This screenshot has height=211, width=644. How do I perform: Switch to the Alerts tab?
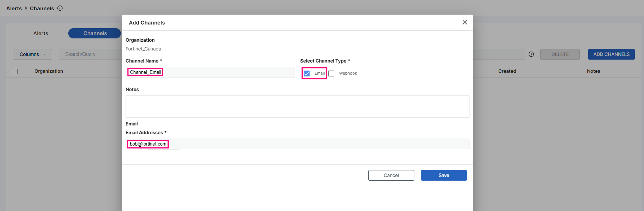pos(41,33)
